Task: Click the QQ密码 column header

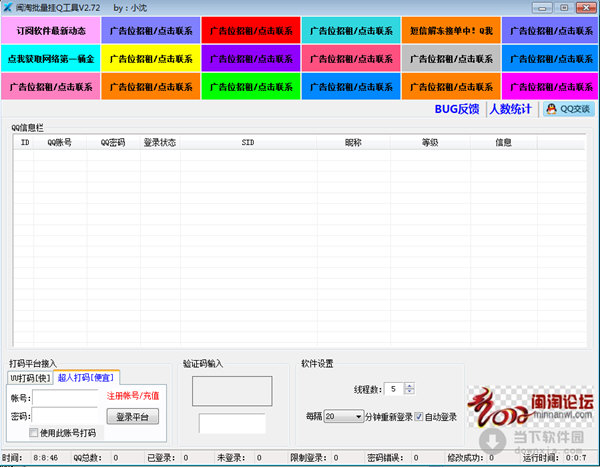Action: [x=113, y=142]
